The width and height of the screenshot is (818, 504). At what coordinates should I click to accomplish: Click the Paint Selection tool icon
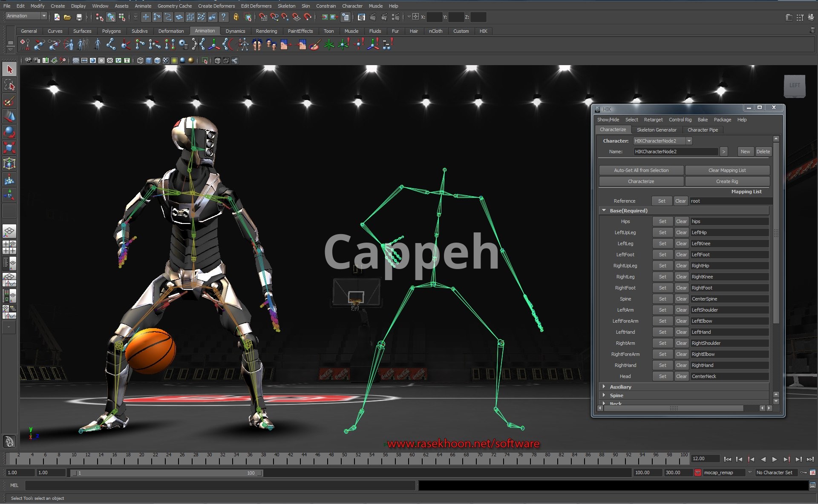[x=9, y=101]
